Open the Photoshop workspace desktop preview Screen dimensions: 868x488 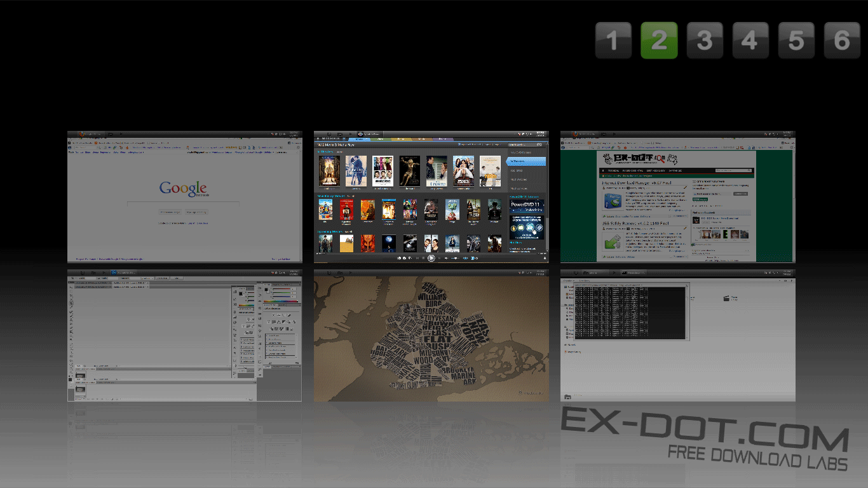(x=184, y=335)
